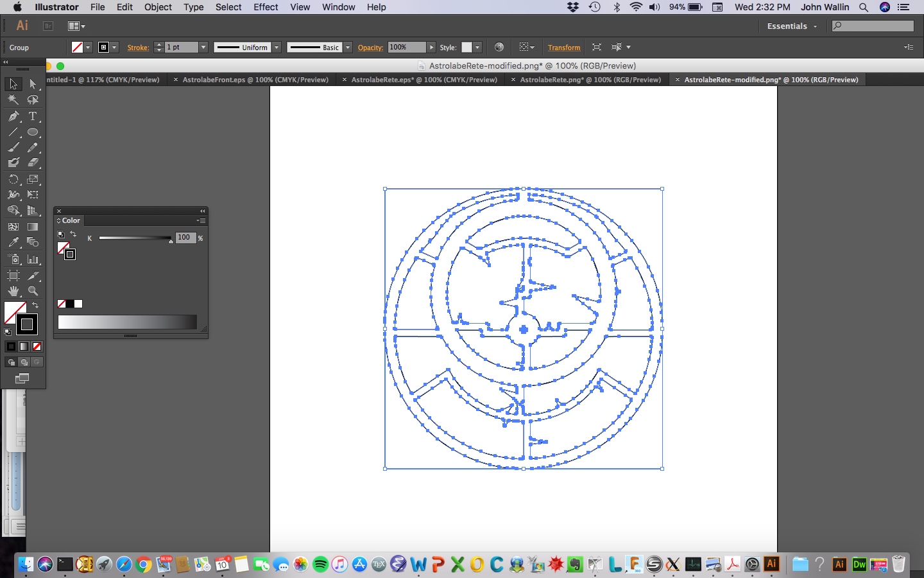Select the Zoom tool
Screen dimensions: 924x578
pos(33,291)
